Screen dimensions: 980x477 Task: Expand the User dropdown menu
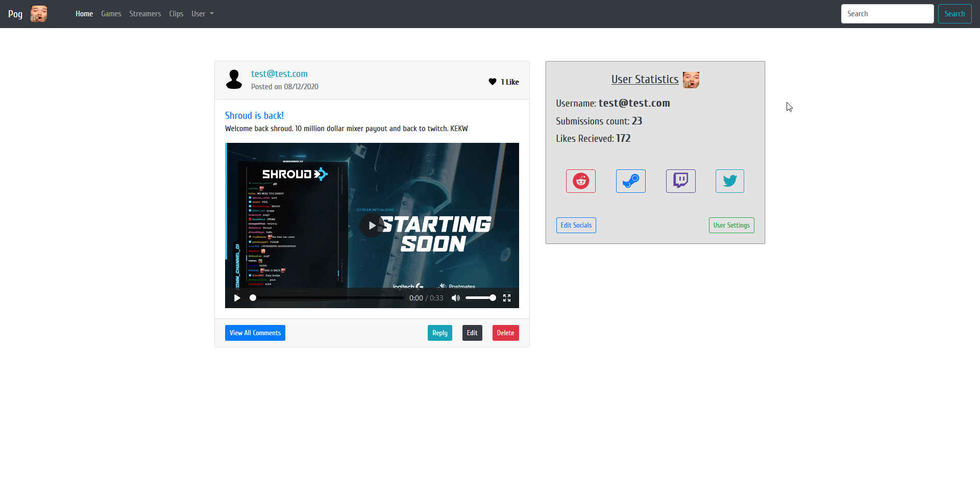[203, 14]
